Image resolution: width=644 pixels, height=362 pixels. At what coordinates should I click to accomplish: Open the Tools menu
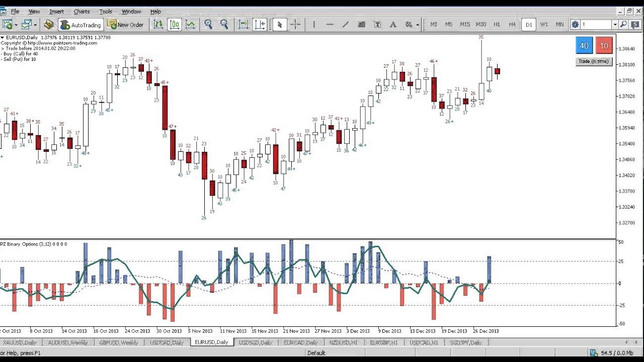(x=106, y=12)
